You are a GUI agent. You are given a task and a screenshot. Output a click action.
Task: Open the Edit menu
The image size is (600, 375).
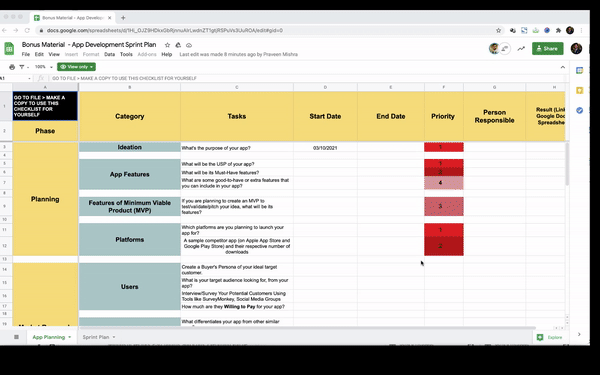(39, 54)
